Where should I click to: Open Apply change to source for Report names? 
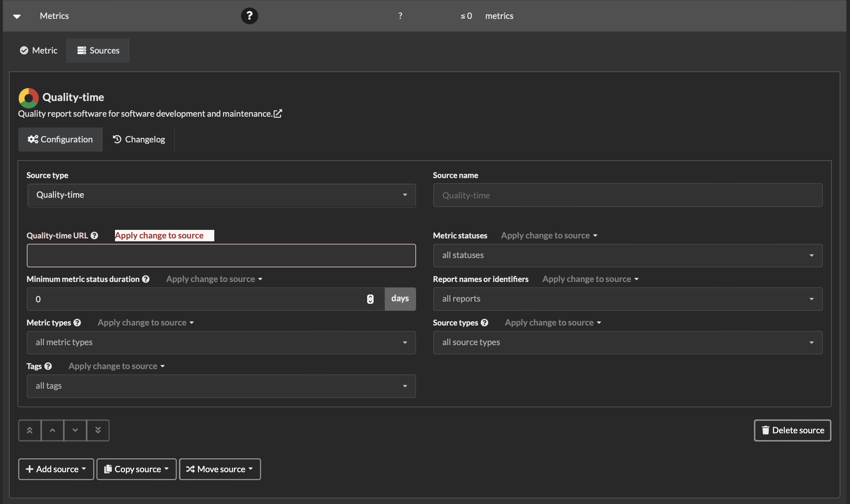coord(591,279)
